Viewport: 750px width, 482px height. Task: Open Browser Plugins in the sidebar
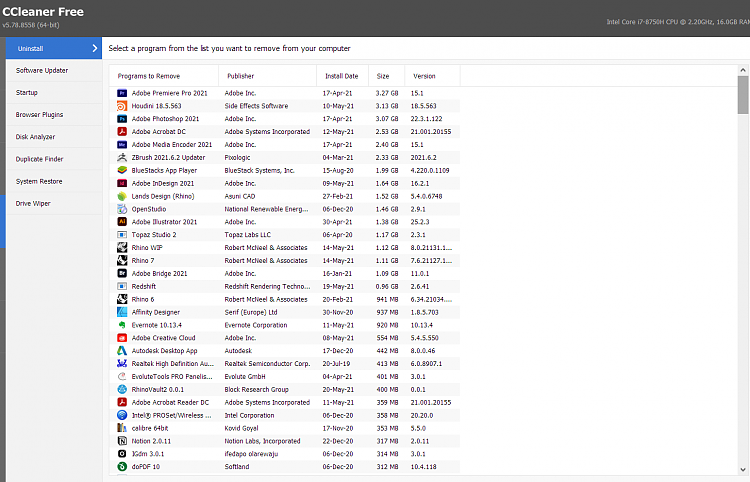click(54, 115)
